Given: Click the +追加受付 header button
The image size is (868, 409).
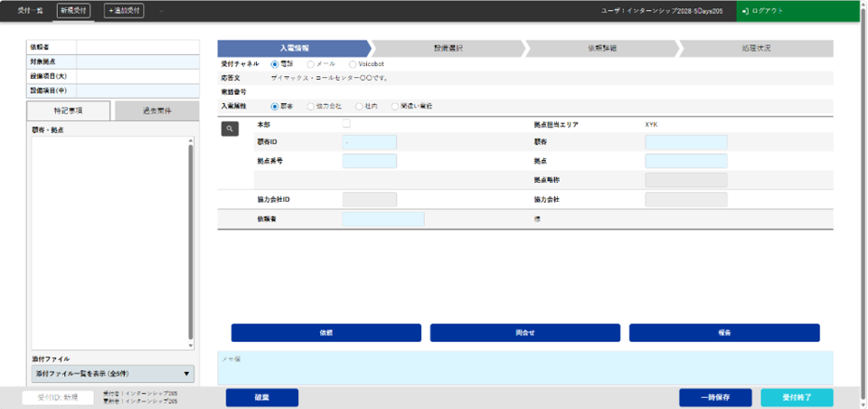Looking at the screenshot, I should point(124,11).
